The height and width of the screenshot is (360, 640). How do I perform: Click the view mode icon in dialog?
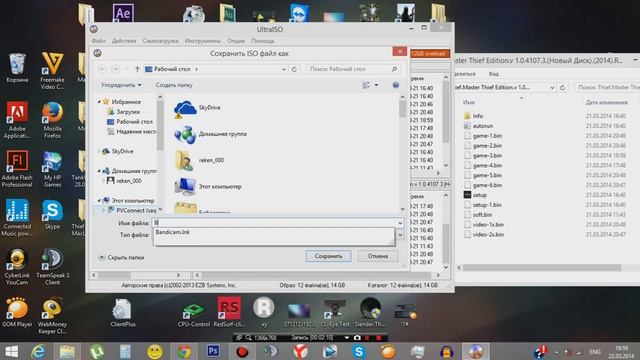[x=366, y=85]
